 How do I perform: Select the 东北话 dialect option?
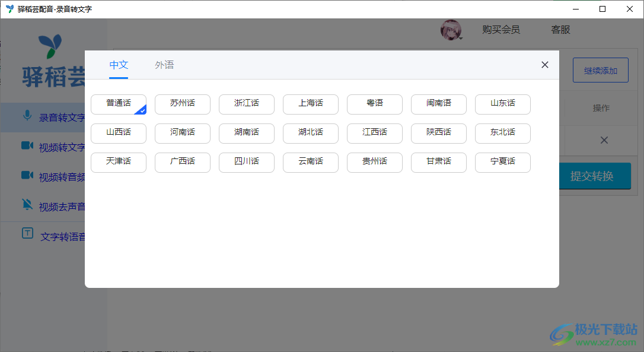coord(502,133)
